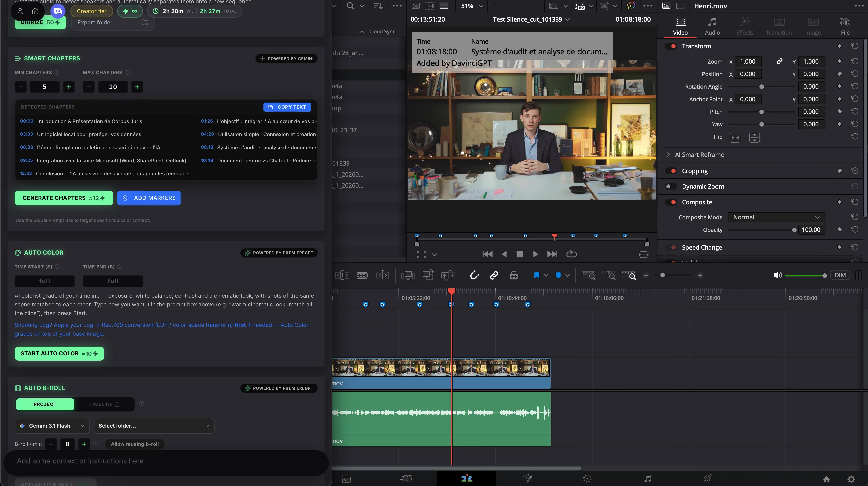
Task: Toggle Allow reusing b-roll
Action: point(135,444)
